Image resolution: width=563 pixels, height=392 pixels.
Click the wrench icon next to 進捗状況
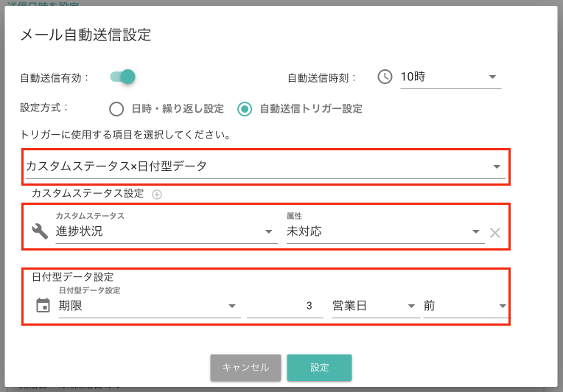pos(40,231)
